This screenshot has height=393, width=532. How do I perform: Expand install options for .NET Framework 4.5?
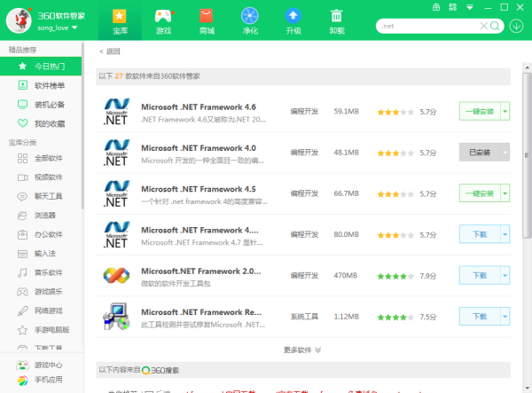[505, 193]
